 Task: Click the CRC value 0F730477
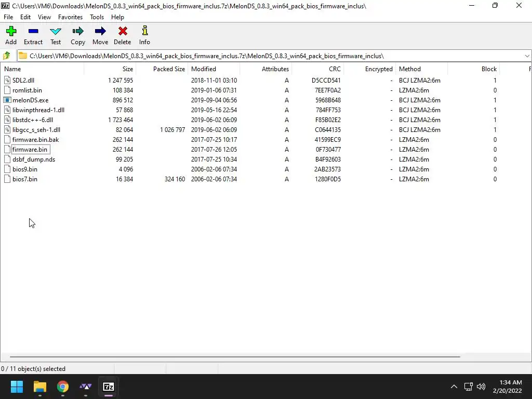click(x=328, y=149)
